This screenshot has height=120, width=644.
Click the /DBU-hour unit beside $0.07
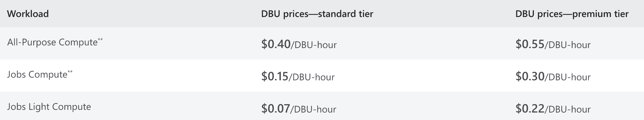pyautogui.click(x=313, y=110)
